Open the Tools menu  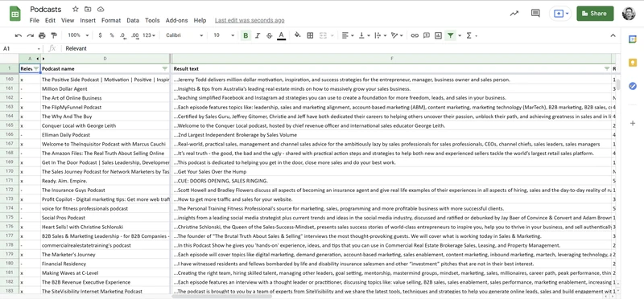click(x=152, y=21)
